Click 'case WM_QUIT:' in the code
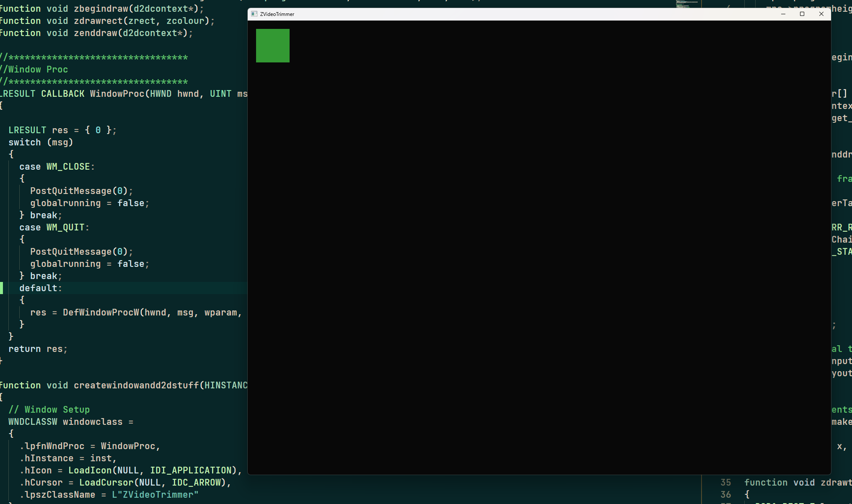Viewport: 852px width, 504px height. (54, 227)
